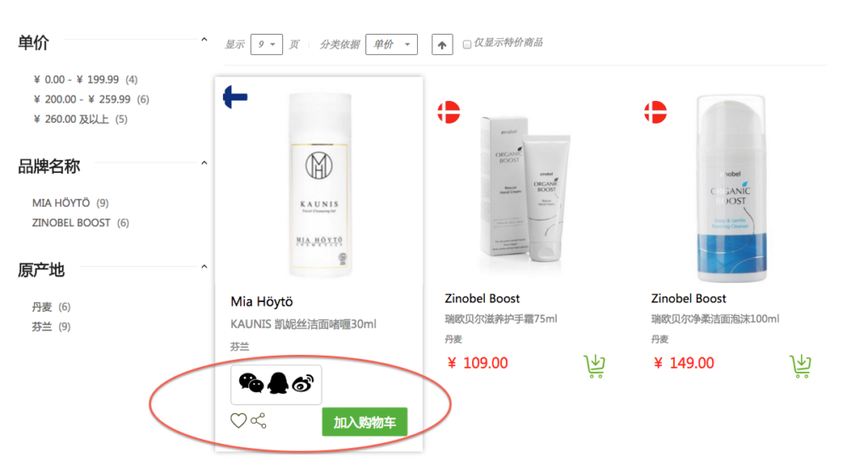Click the green 加入购物车 button
This screenshot has width=868, height=460.
tap(364, 422)
